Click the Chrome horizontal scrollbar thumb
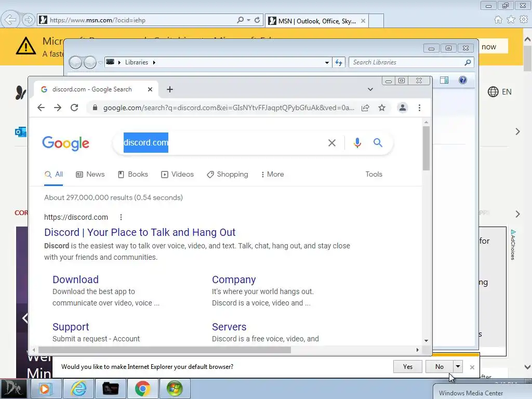Viewport: 532px width, 399px height. click(x=165, y=350)
